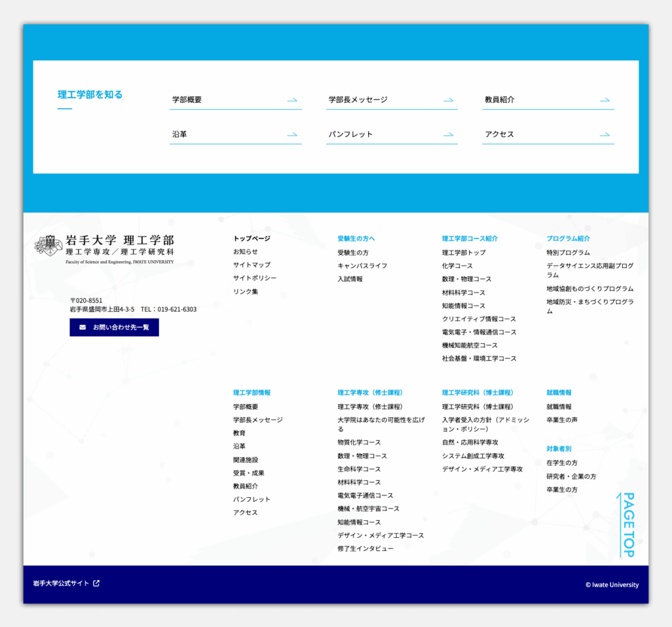Click the arrow icon beside アクセス
The image size is (672, 627).
point(604,134)
